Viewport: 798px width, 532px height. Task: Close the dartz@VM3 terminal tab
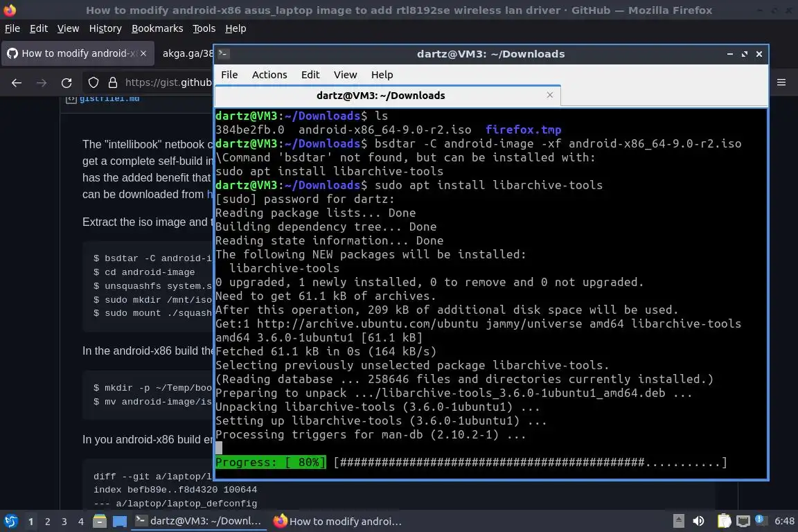tap(549, 95)
